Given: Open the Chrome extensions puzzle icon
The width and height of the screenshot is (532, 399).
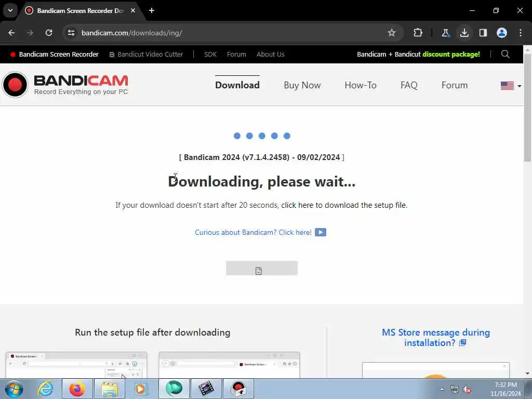Looking at the screenshot, I should (418, 33).
